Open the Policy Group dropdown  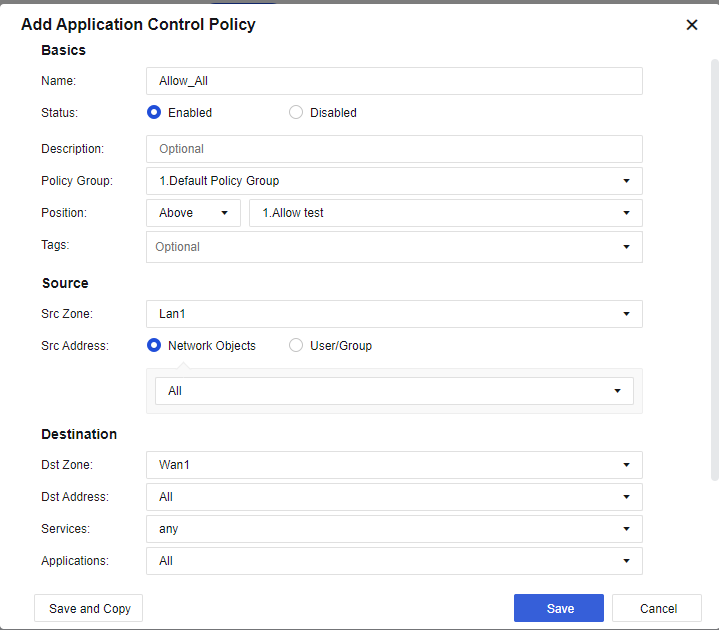pyautogui.click(x=394, y=181)
